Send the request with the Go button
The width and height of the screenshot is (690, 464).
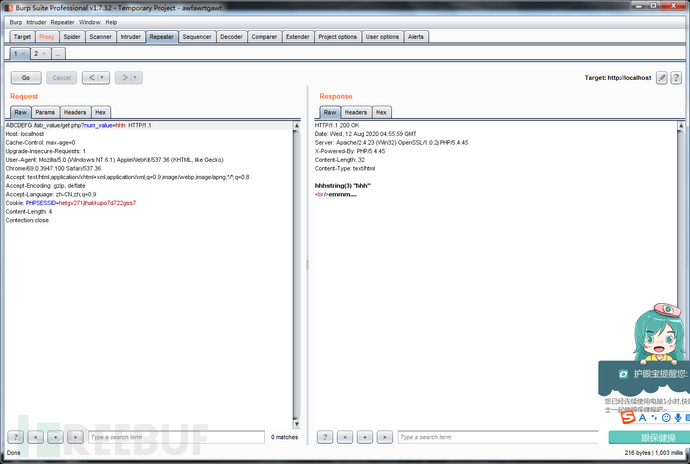point(26,78)
